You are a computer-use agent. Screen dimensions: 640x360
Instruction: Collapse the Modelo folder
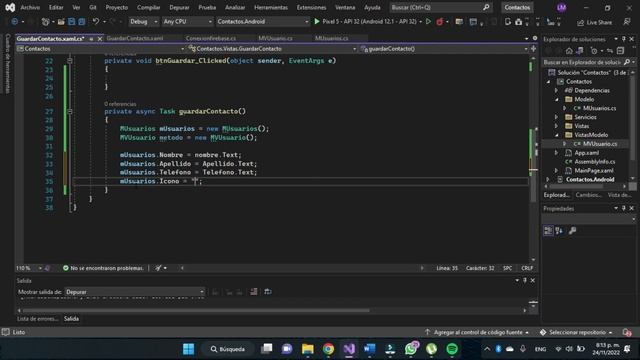point(556,100)
